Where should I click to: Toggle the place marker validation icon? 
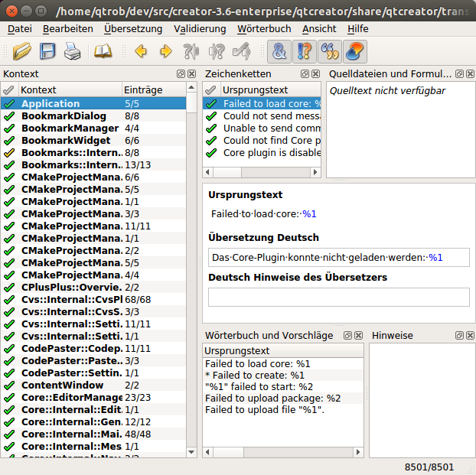point(354,52)
